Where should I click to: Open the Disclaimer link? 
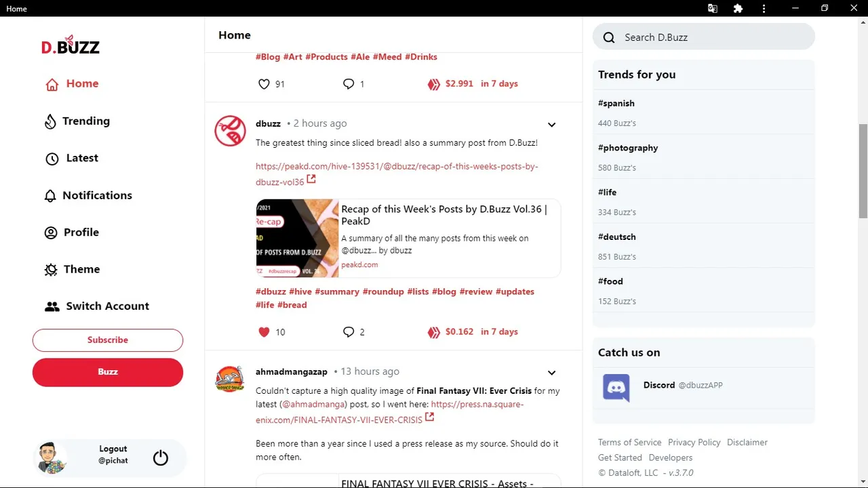pyautogui.click(x=747, y=443)
